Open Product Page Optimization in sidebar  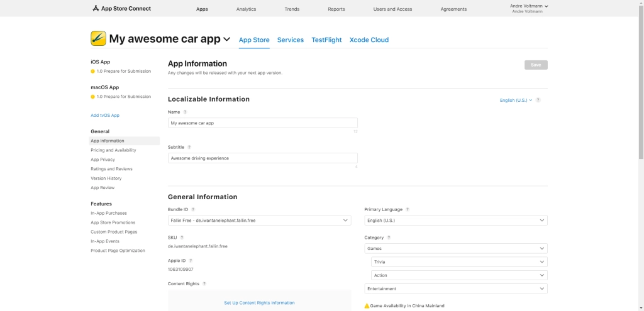(x=118, y=251)
